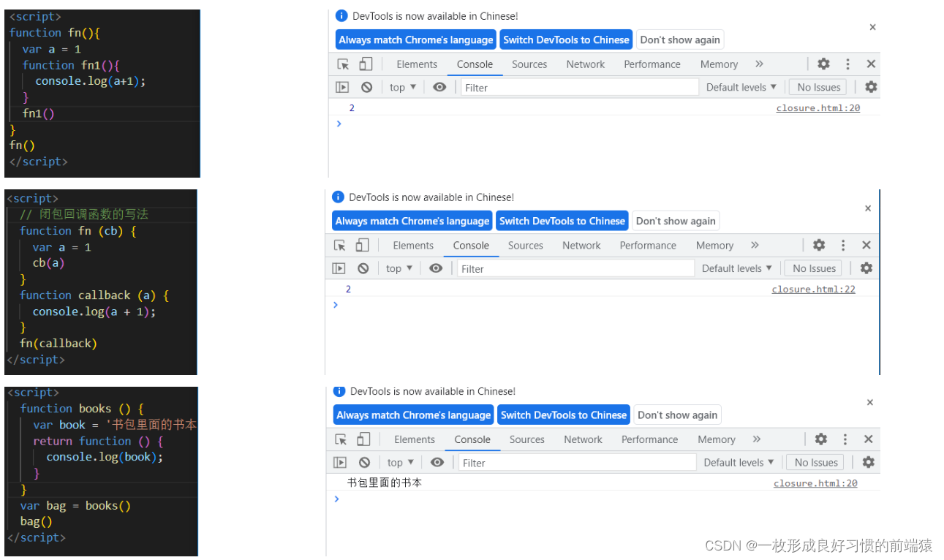Open top context dropdown in bottom panel
The height and width of the screenshot is (560, 944).
(401, 462)
